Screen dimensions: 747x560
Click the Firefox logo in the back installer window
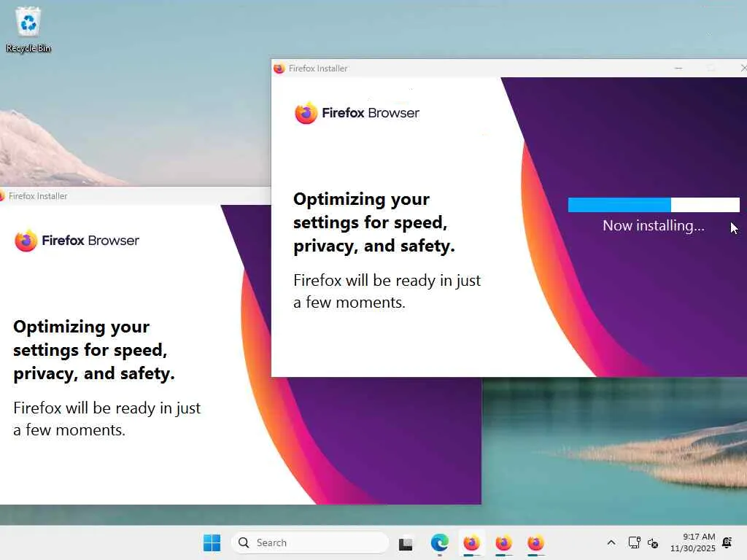pos(26,241)
